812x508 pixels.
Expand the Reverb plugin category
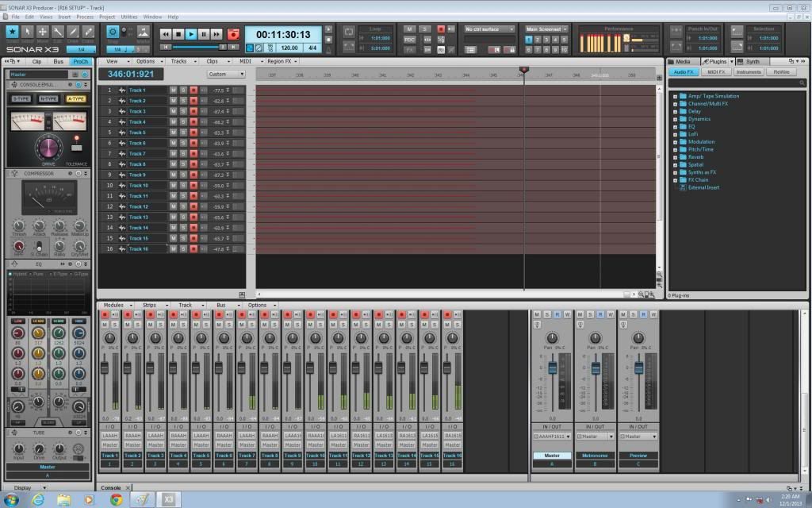pos(675,157)
